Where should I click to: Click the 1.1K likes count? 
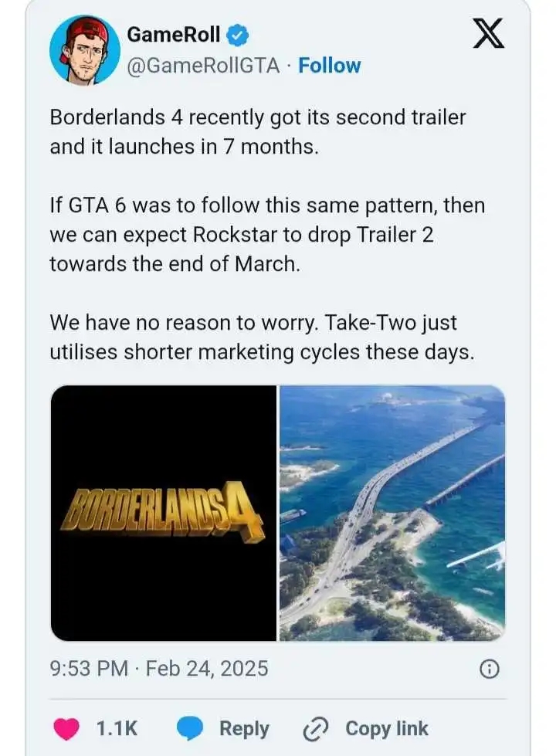[x=117, y=728]
